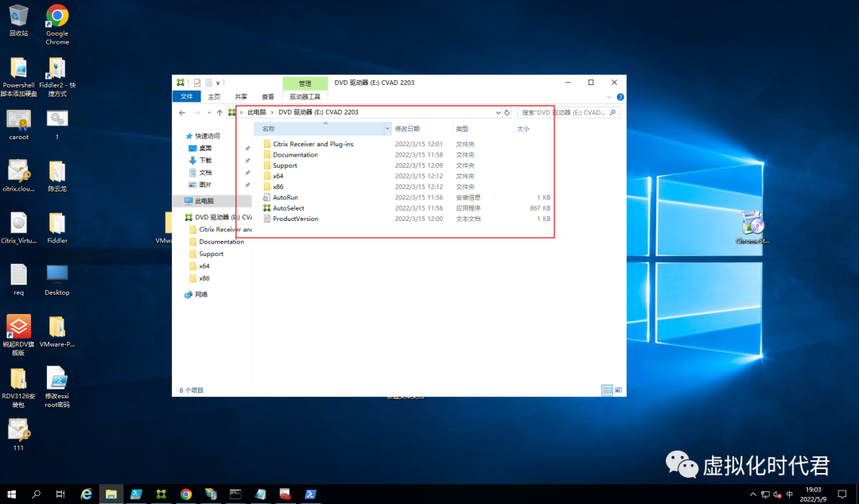Click modified date 2022/3/15 12:01

click(x=418, y=144)
